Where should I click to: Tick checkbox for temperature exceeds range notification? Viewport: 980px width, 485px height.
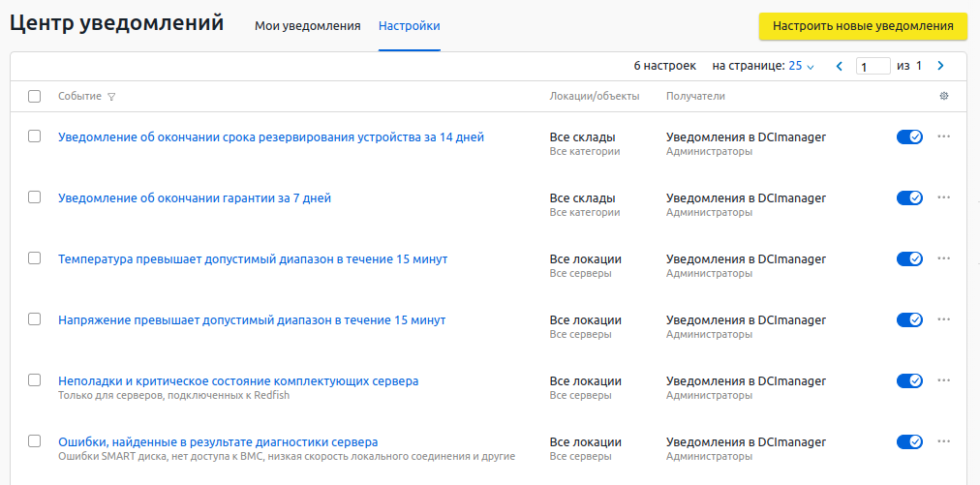click(35, 258)
